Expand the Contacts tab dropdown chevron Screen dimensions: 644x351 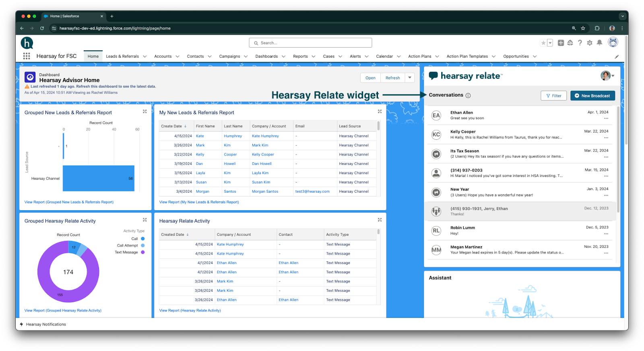point(210,56)
